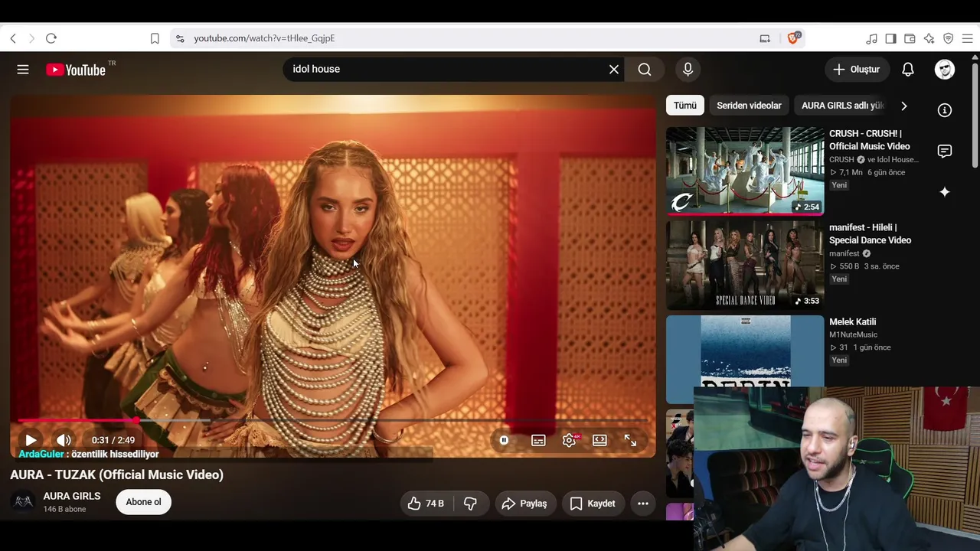Play the video with the play button
980x551 pixels.
(31, 440)
